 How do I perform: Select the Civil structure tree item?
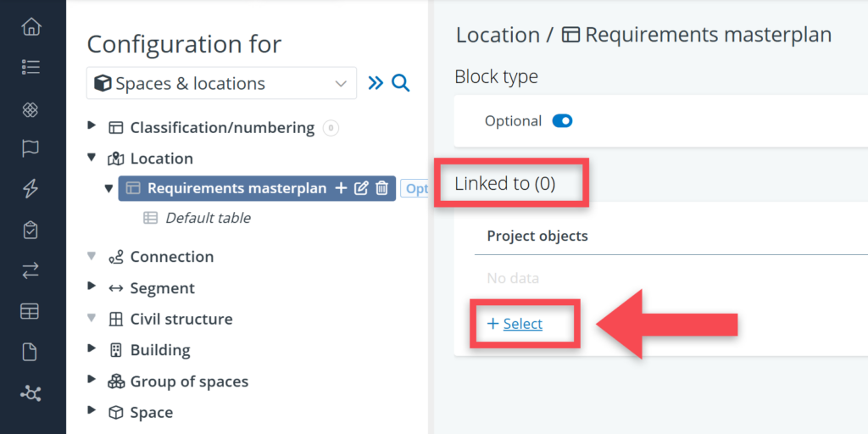point(181,319)
